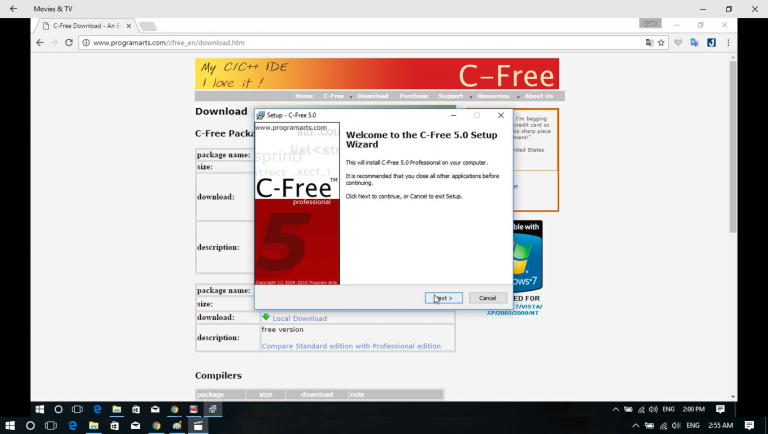Open action center on 2:55 AM taskbar
The height and width of the screenshot is (434, 768).
click(749, 426)
